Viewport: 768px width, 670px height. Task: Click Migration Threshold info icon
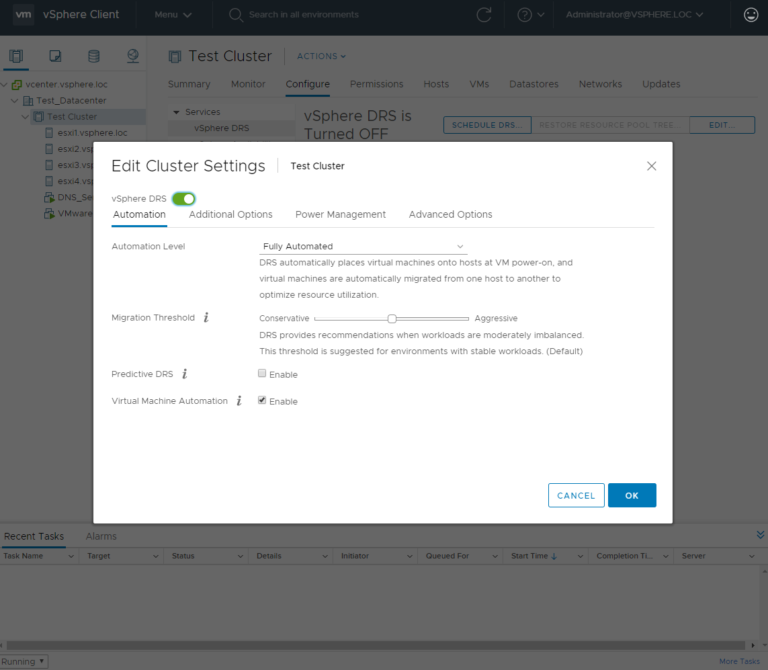(x=206, y=317)
